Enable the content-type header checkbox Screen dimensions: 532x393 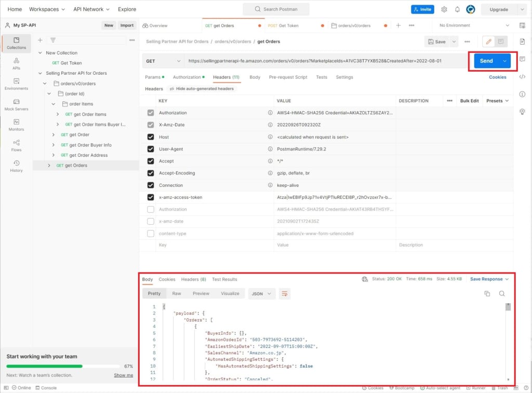pos(151,233)
